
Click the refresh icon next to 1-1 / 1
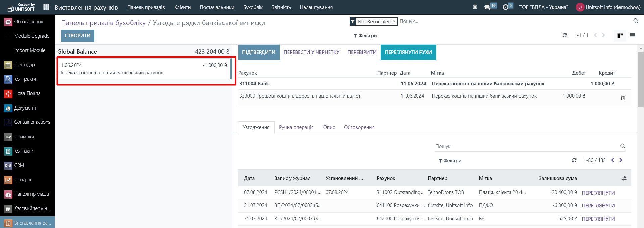(565, 35)
